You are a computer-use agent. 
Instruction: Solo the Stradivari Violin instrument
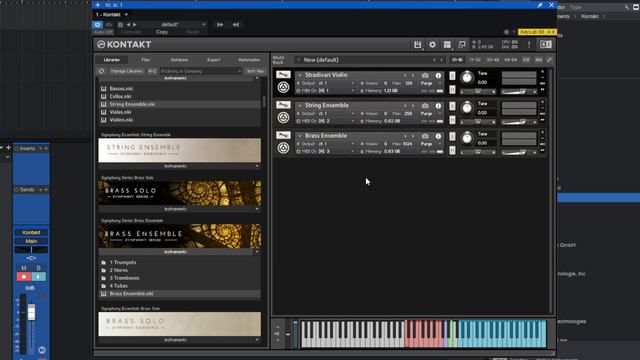click(x=452, y=76)
